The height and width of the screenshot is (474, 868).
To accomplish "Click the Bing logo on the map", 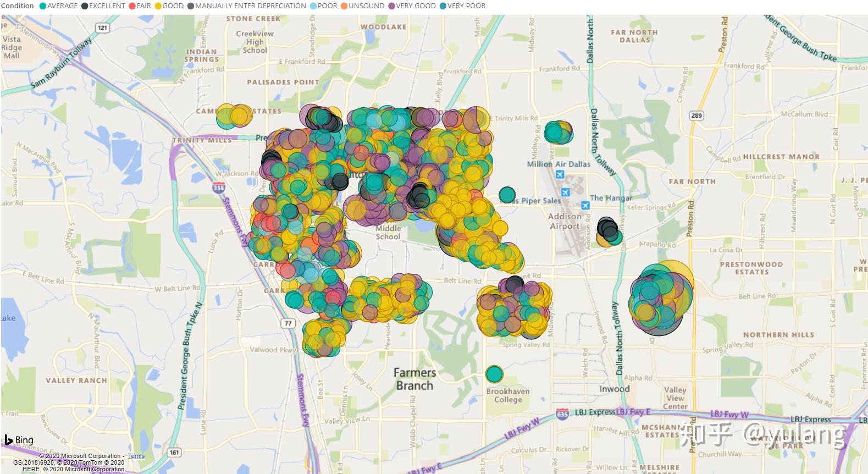I will click(19, 440).
